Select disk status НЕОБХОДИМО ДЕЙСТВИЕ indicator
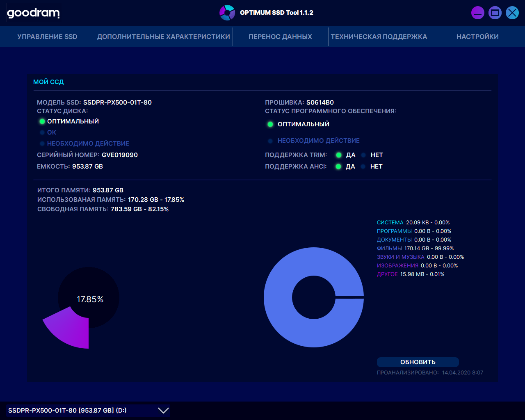Image resolution: width=525 pixels, height=420 pixels. pyautogui.click(x=42, y=144)
